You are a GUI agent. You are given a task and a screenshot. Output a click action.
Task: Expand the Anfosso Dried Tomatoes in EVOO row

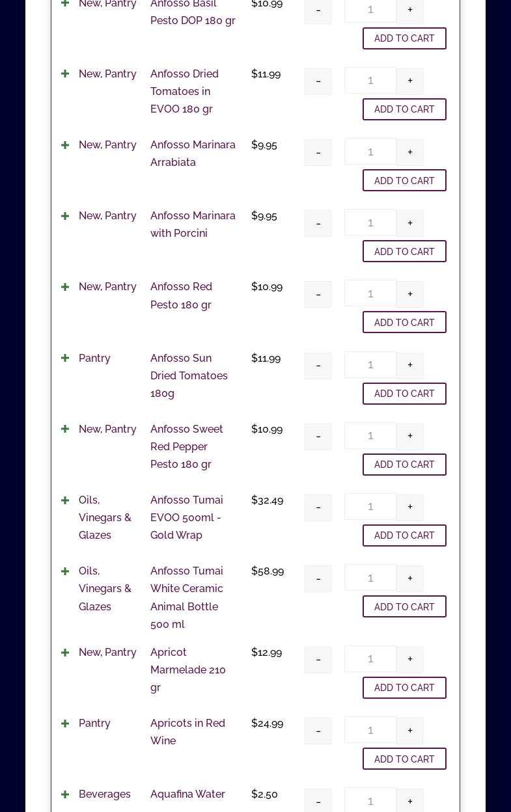tap(65, 74)
